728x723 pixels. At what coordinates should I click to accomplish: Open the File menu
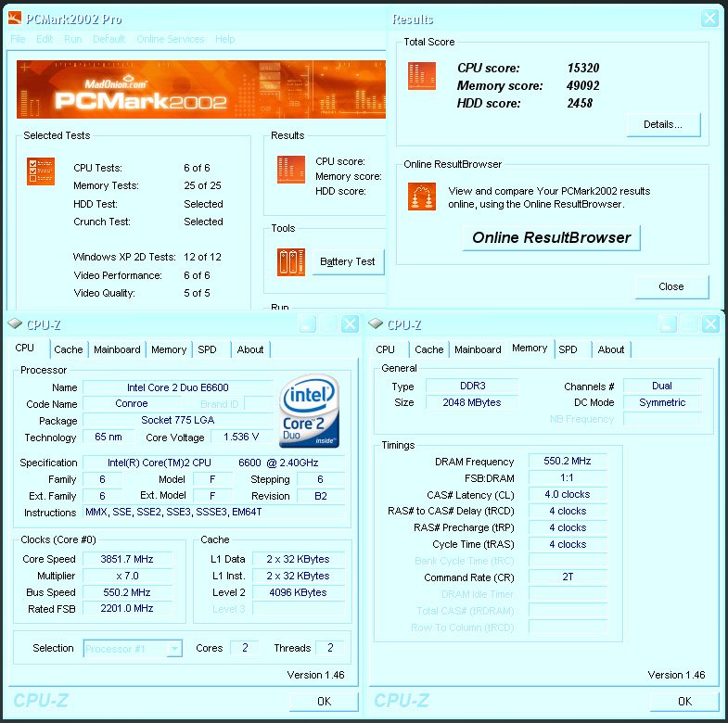(x=19, y=39)
